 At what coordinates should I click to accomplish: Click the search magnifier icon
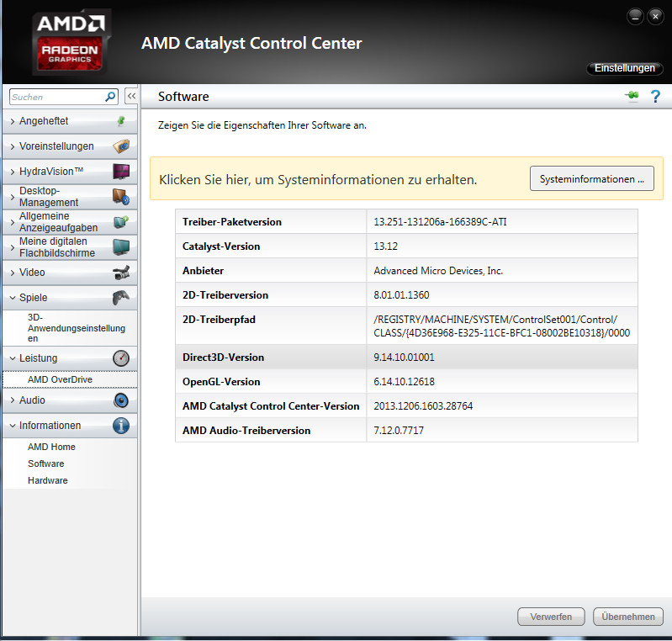[x=110, y=97]
